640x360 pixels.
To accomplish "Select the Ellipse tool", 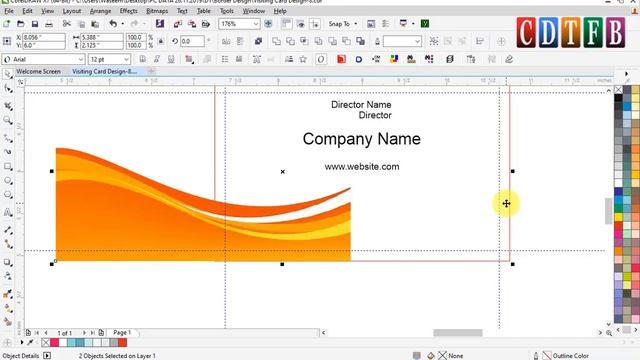I will tap(8, 181).
